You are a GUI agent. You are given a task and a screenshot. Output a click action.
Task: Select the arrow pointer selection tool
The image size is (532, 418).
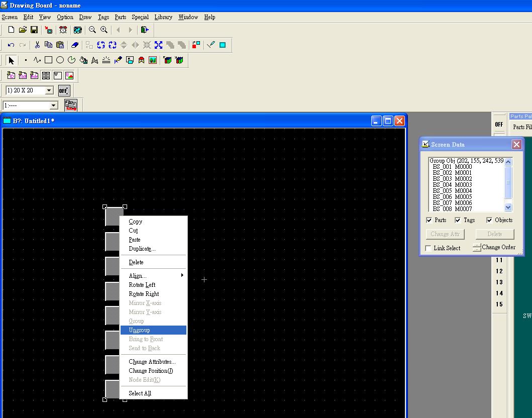11,60
